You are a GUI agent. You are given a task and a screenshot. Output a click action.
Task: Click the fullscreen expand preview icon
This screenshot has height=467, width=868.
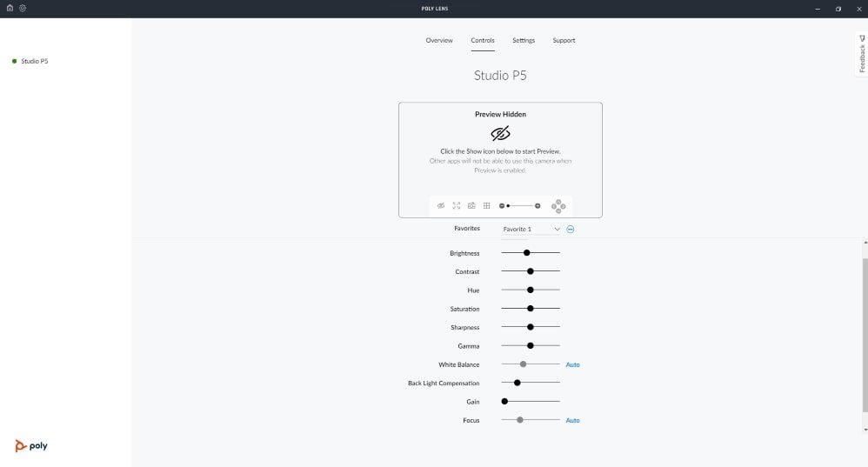(456, 206)
